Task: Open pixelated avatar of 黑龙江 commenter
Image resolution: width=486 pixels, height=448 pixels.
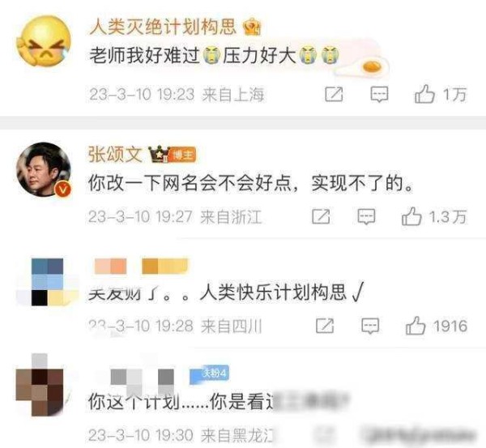Action: [x=40, y=385]
